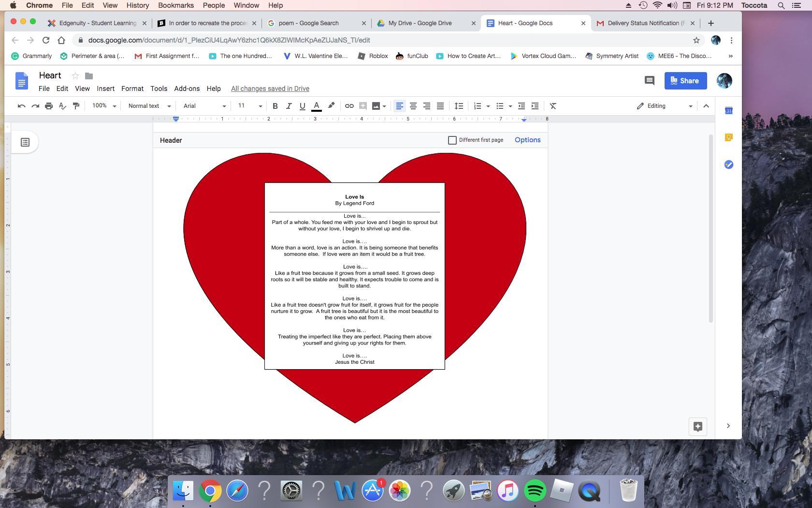Viewport: 812px width, 508px height.
Task: Click the Clear formatting icon
Action: point(553,106)
